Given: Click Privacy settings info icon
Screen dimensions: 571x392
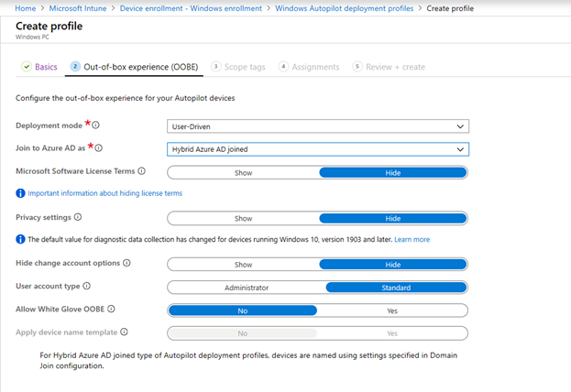Looking at the screenshot, I should [78, 218].
